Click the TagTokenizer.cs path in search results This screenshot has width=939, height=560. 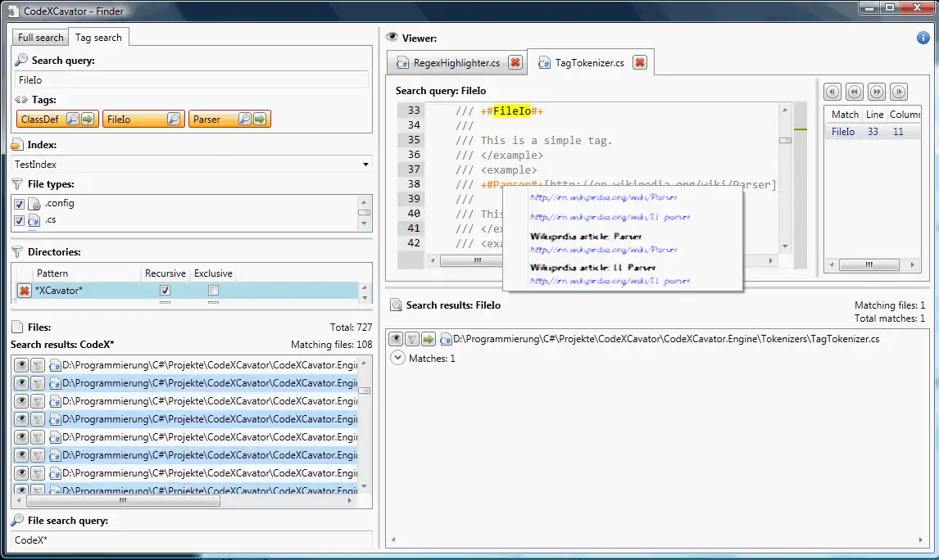[x=666, y=339]
